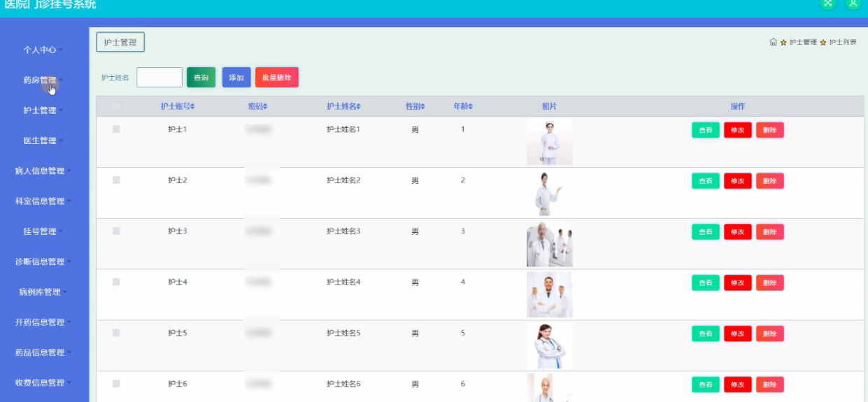
Task: Check the checkbox for 护士2 row
Action: pyautogui.click(x=116, y=180)
